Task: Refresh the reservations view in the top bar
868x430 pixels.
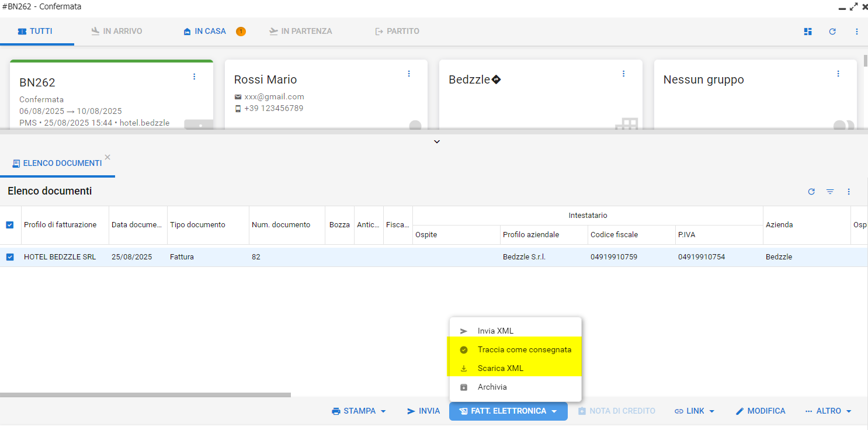Action: (x=832, y=32)
